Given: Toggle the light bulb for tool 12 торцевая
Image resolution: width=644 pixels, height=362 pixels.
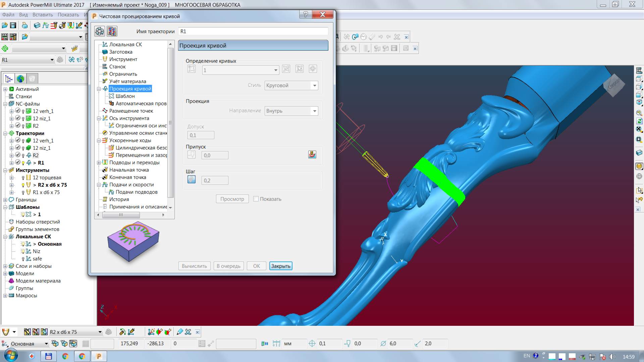Looking at the screenshot, I should click(x=23, y=178).
